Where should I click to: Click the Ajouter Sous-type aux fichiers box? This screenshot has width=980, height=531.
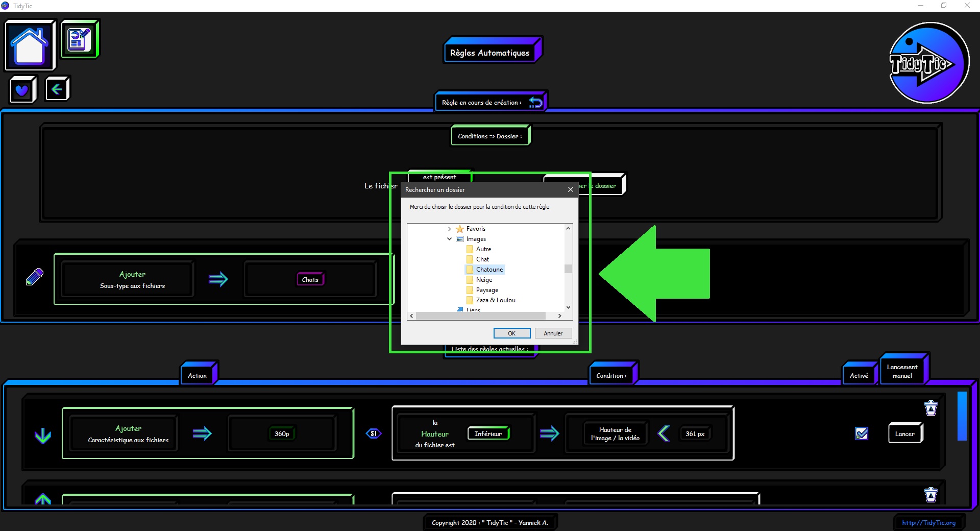pyautogui.click(x=128, y=279)
